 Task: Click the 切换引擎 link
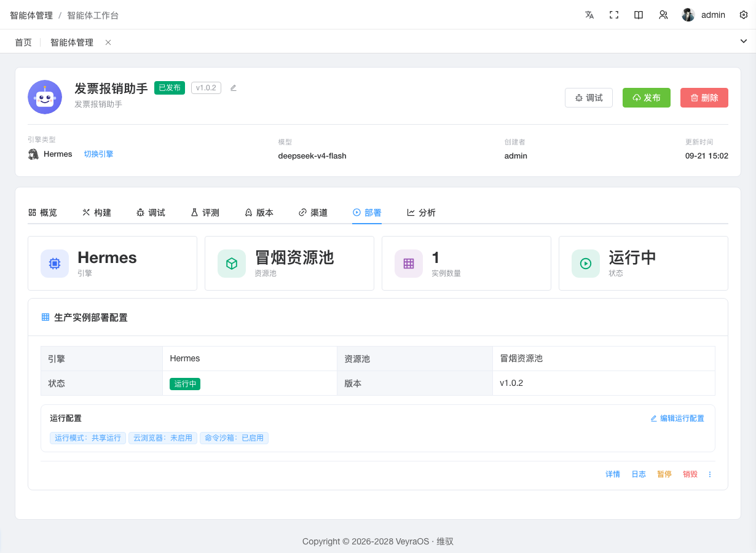tap(99, 154)
